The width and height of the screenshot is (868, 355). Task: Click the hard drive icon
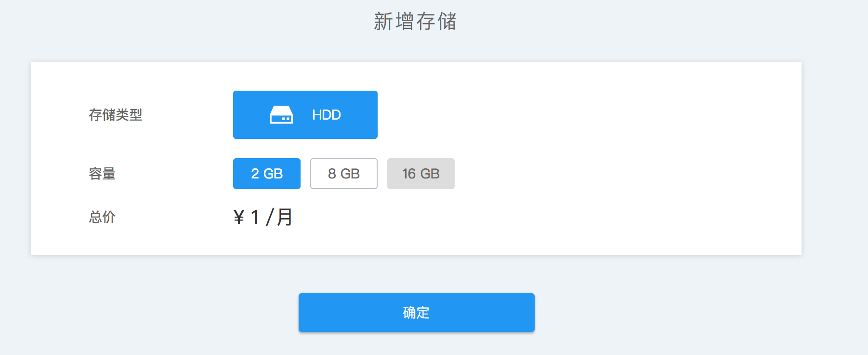coord(281,115)
